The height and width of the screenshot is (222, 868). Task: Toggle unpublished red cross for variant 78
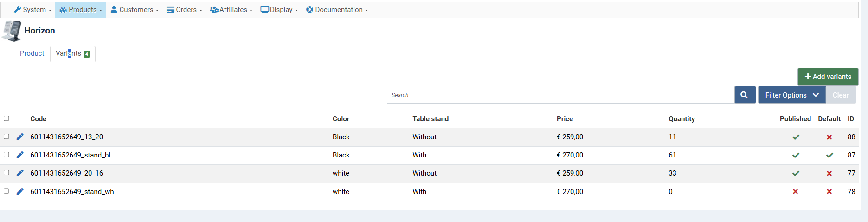click(x=795, y=191)
